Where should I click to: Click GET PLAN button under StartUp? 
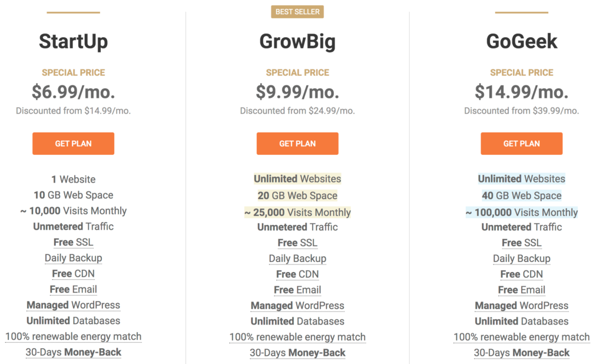73,144
